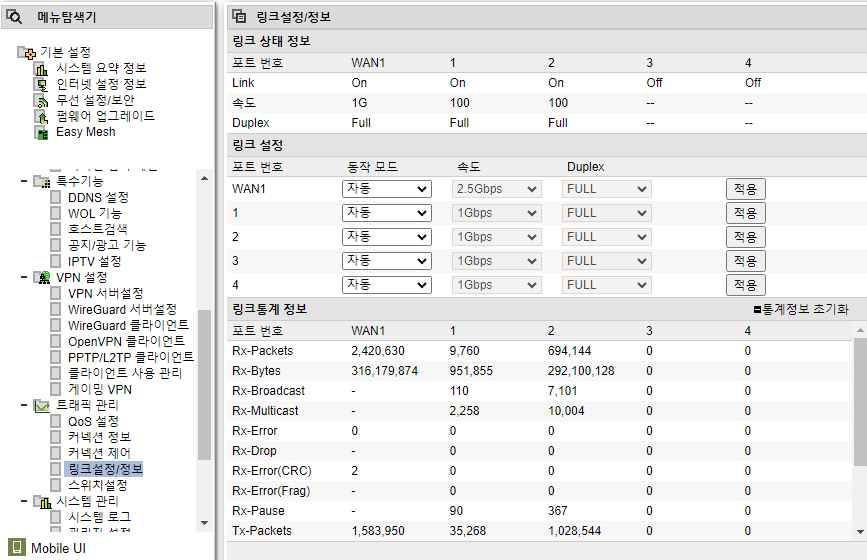Open Easy Mesh menu item
This screenshot has height=560, width=867.
click(x=86, y=132)
